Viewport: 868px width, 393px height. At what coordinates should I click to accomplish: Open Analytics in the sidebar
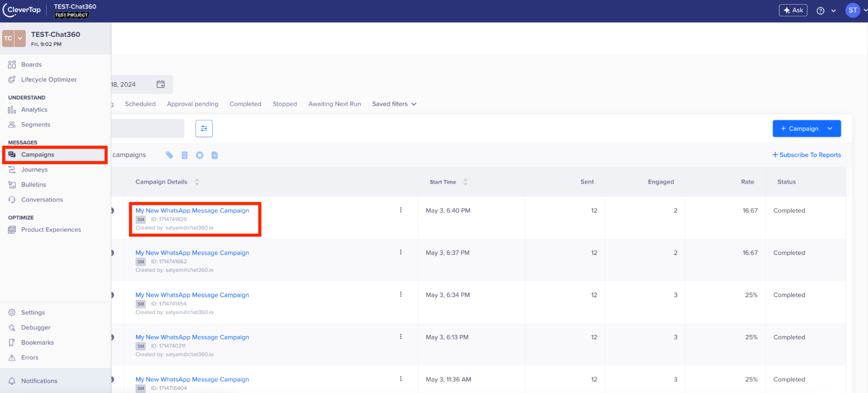point(34,110)
